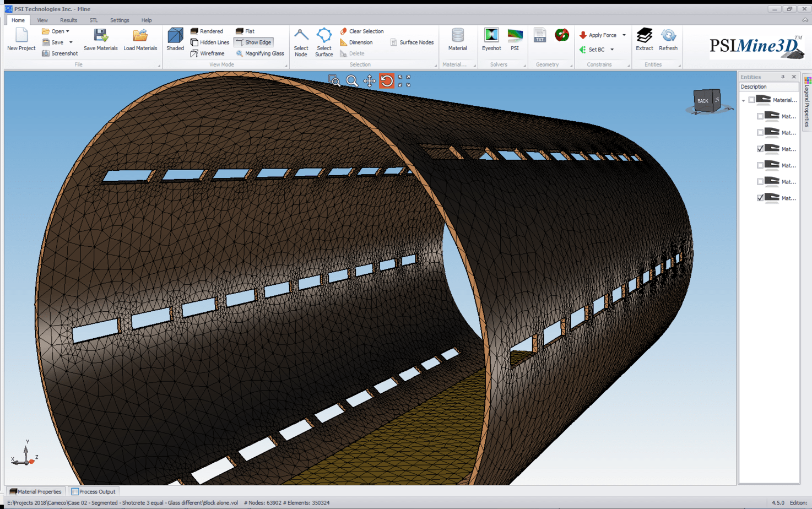Open the View Mode group dialog launcher
This screenshot has height=509, width=812.
(x=286, y=66)
